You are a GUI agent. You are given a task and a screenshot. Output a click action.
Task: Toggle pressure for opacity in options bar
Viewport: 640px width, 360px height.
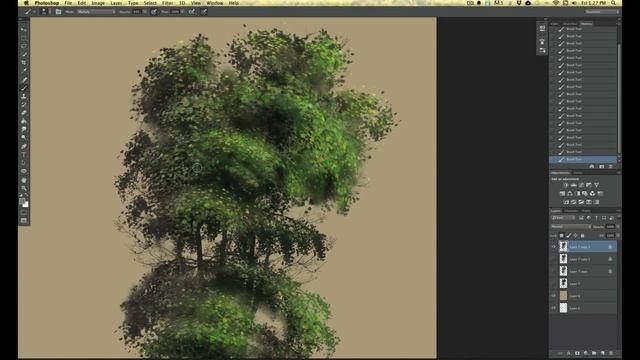pos(154,12)
